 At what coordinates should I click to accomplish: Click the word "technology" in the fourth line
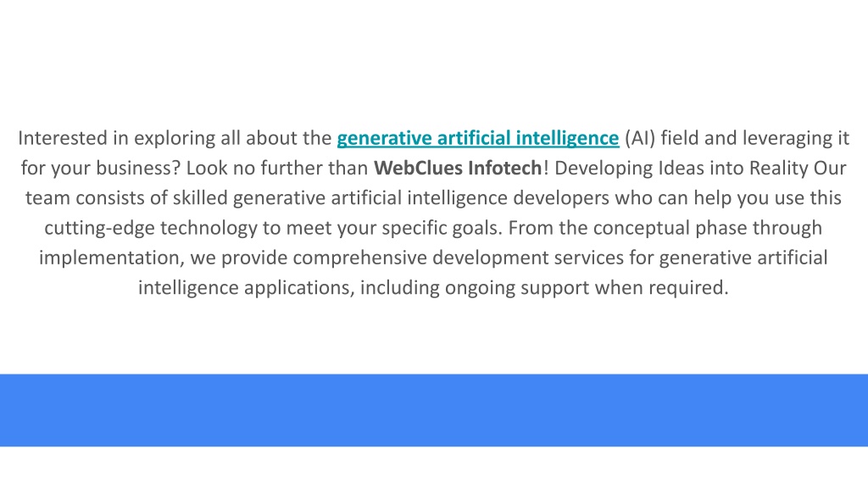click(x=209, y=228)
